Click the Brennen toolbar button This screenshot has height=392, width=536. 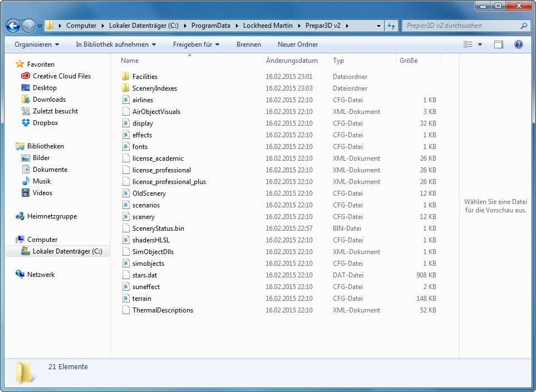pyautogui.click(x=248, y=44)
